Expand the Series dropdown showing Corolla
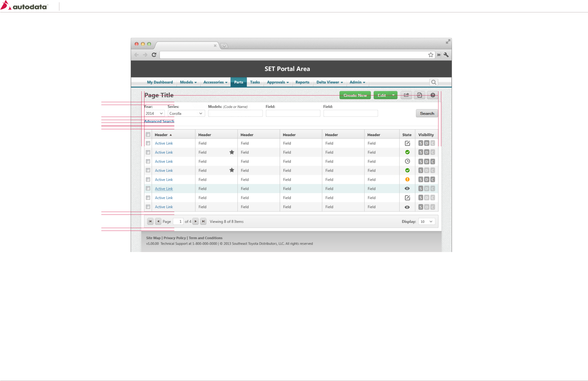 pos(186,113)
